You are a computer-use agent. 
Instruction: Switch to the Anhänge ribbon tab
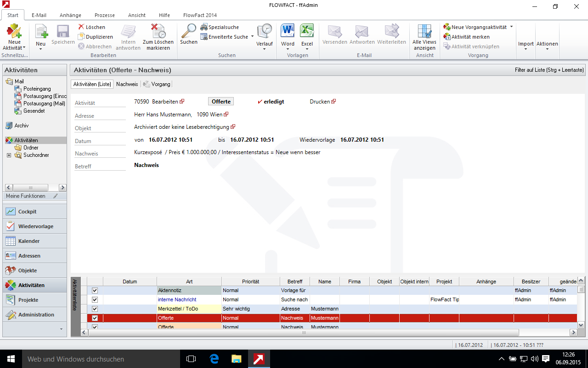point(70,15)
